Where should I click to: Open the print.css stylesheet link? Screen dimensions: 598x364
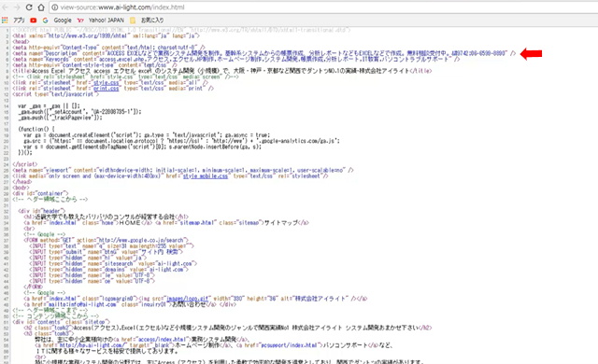106,89
